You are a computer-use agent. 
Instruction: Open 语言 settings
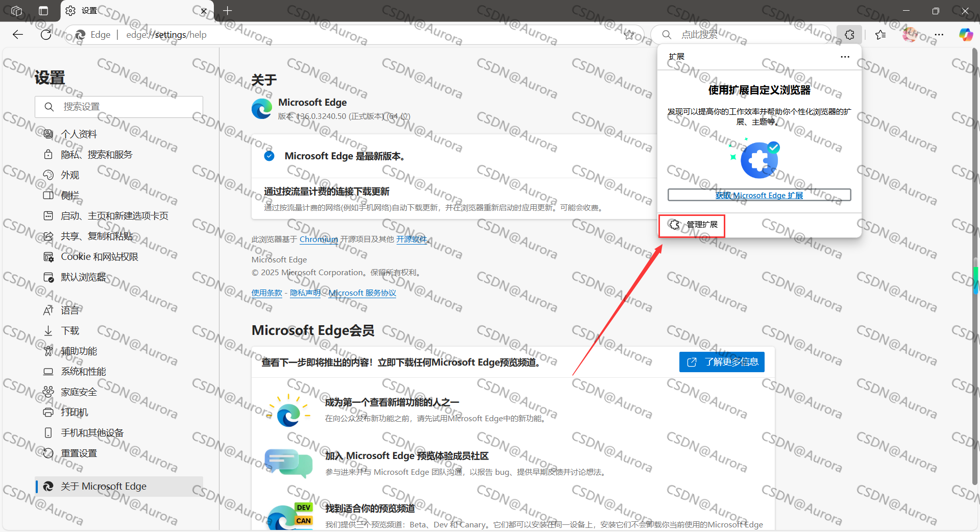click(119, 310)
